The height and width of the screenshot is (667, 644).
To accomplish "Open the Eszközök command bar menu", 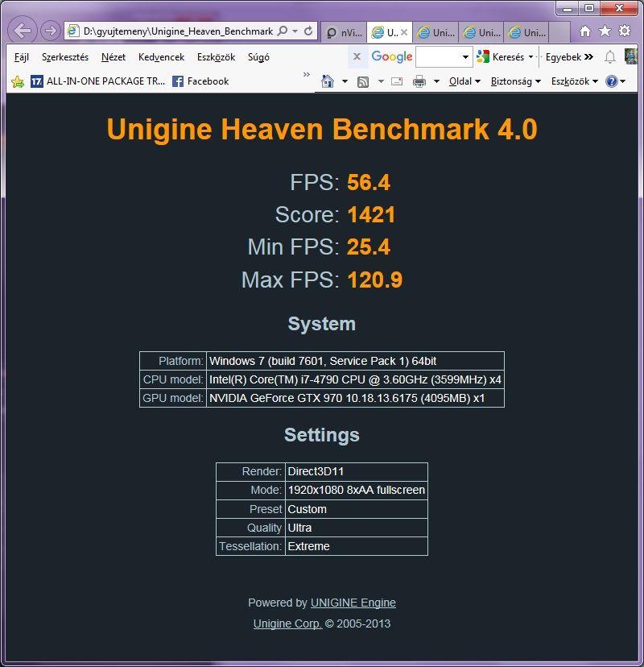I will coord(575,81).
